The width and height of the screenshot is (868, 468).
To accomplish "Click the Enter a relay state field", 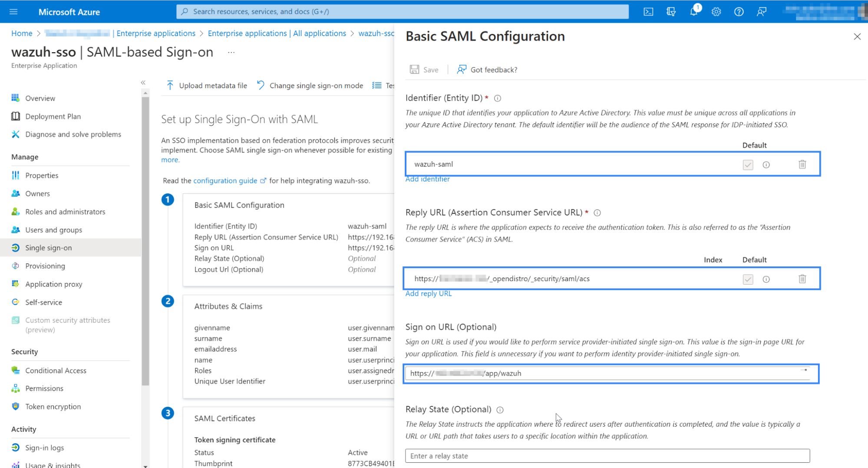I will point(607,456).
